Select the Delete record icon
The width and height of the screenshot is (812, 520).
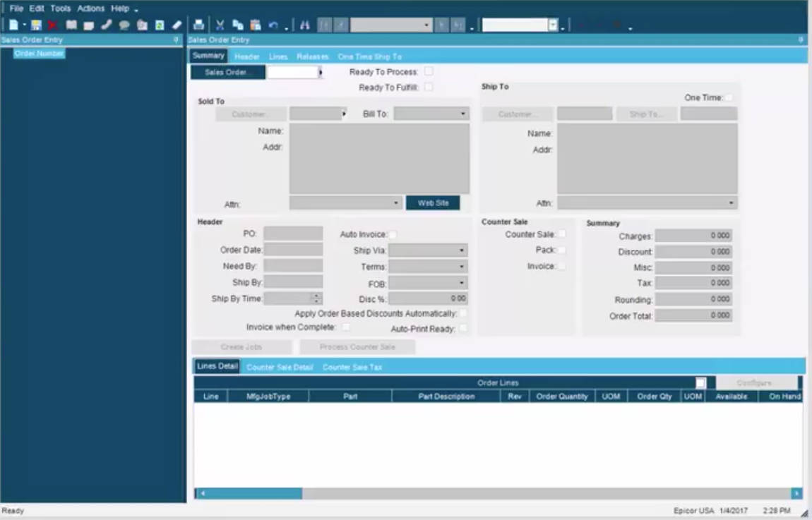[x=54, y=23]
